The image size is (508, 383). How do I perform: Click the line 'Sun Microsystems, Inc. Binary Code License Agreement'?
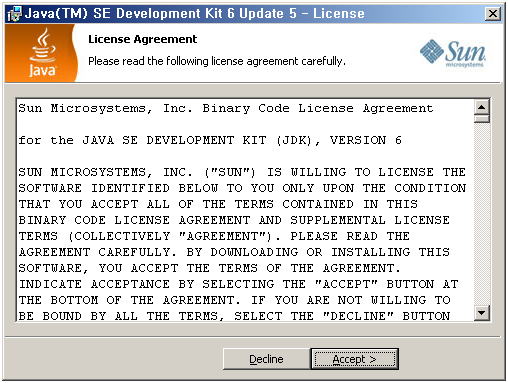pyautogui.click(x=226, y=108)
